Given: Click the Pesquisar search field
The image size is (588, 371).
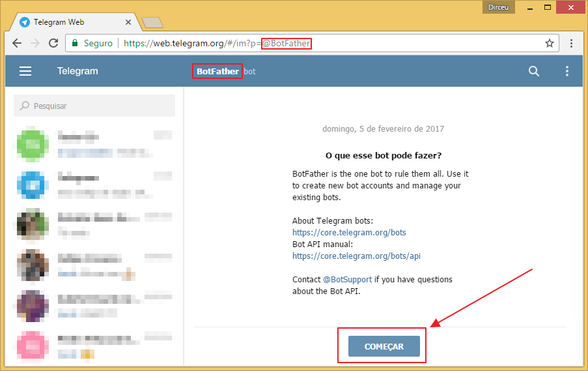Looking at the screenshot, I should point(94,106).
